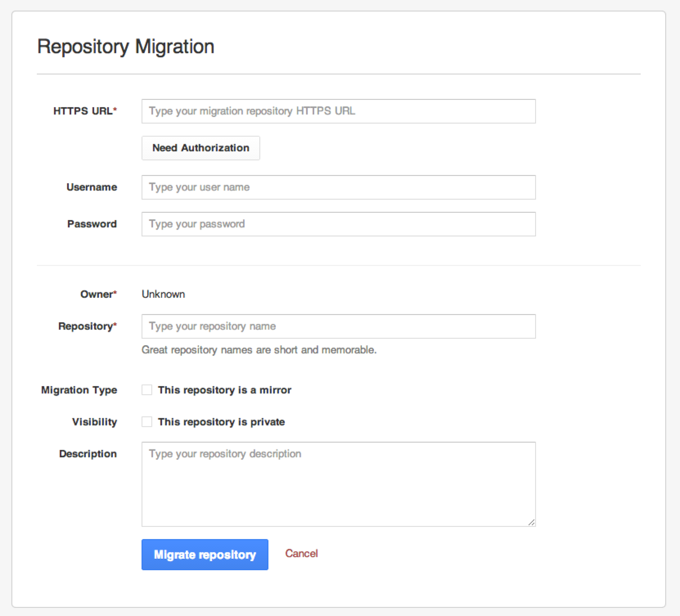Click the Password field label

pos(92,224)
